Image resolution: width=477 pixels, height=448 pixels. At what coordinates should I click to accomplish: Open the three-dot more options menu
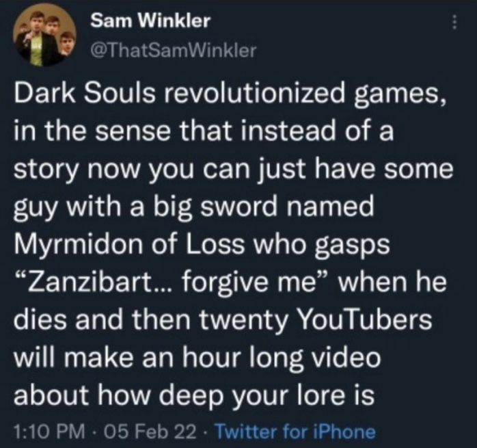(x=454, y=23)
